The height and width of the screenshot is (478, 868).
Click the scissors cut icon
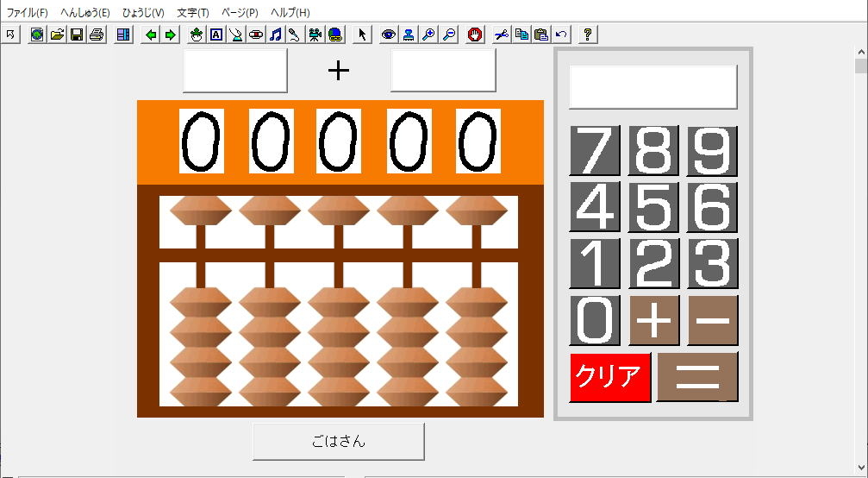(501, 35)
